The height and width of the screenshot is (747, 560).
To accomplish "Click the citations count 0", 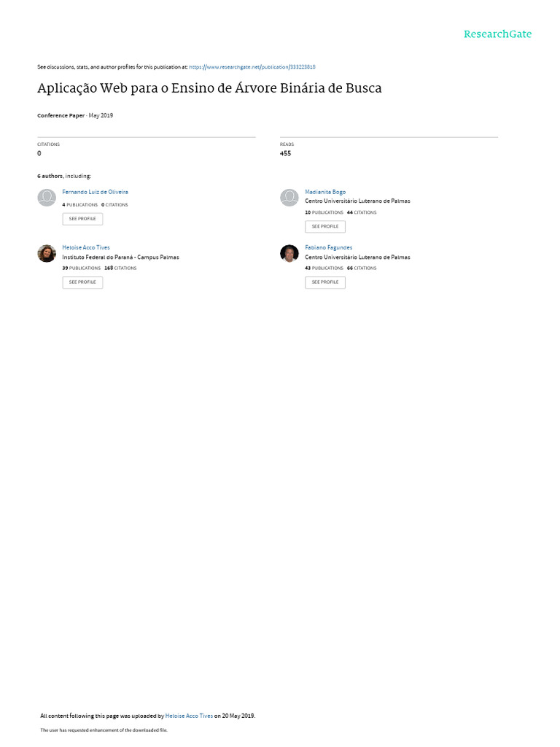I will (39, 153).
